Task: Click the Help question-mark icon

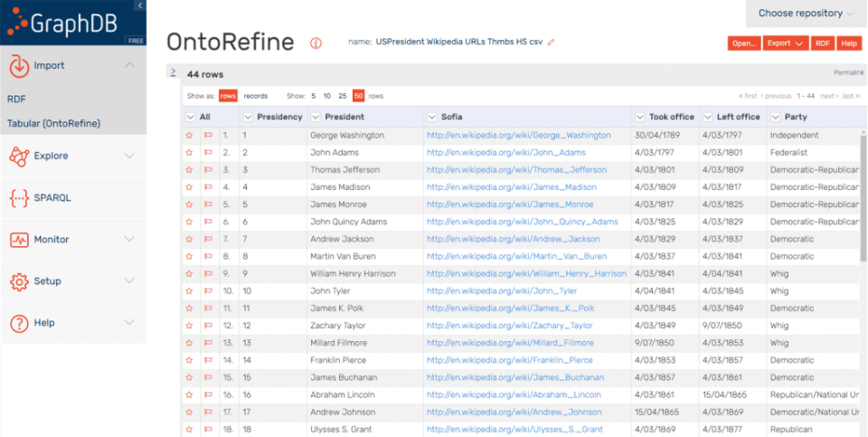Action: tap(20, 323)
